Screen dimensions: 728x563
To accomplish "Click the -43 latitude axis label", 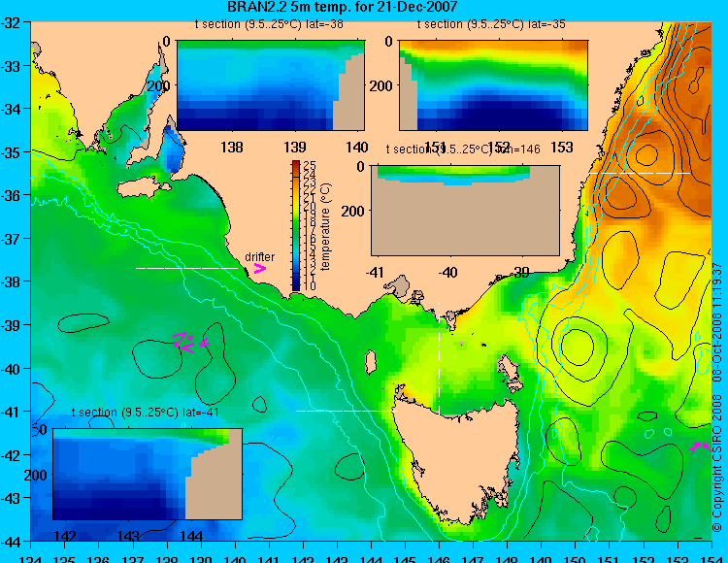I will point(11,499).
